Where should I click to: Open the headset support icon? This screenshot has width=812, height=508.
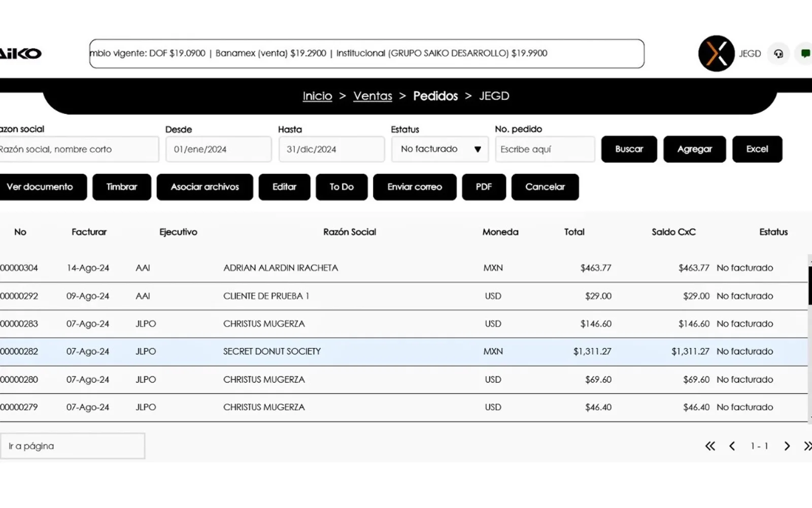[x=778, y=53]
